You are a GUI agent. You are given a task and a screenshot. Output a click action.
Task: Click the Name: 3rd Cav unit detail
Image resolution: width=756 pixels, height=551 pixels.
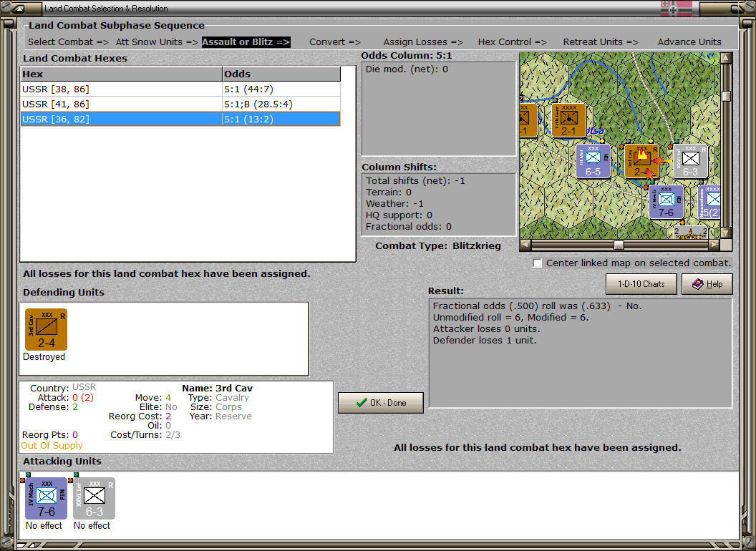[x=218, y=388]
